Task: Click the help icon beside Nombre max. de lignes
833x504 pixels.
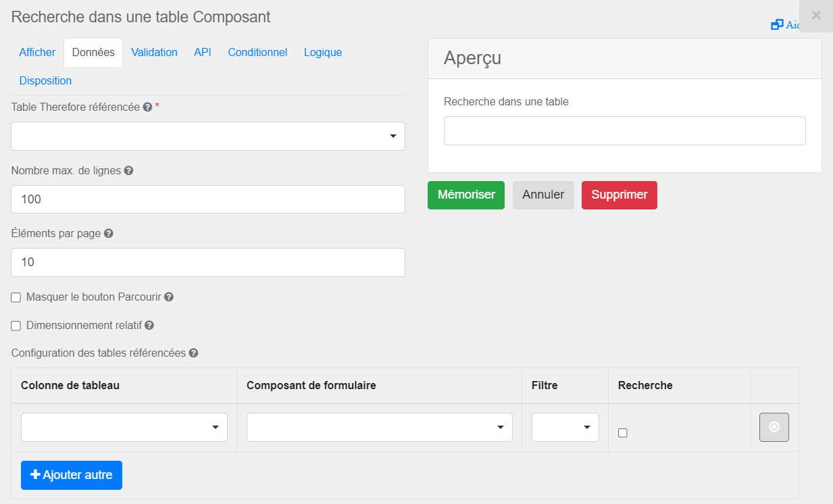Action: 129,170
